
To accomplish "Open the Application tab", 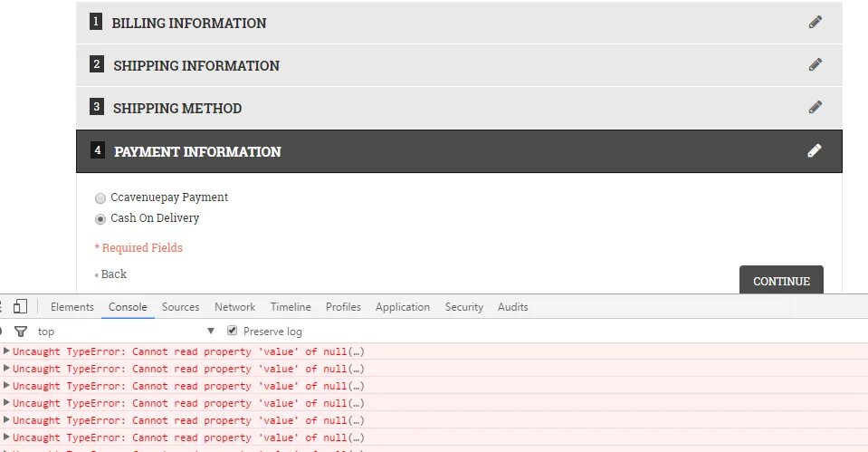I will point(403,307).
